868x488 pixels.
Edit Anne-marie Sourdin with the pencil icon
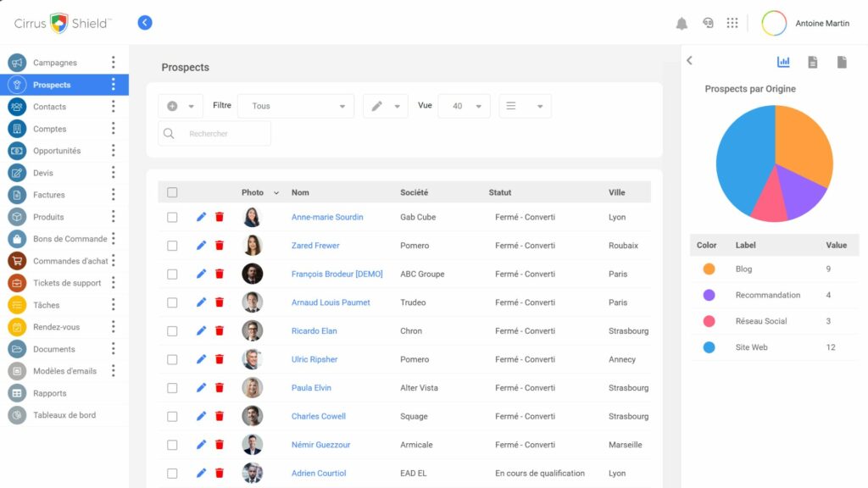tap(201, 217)
